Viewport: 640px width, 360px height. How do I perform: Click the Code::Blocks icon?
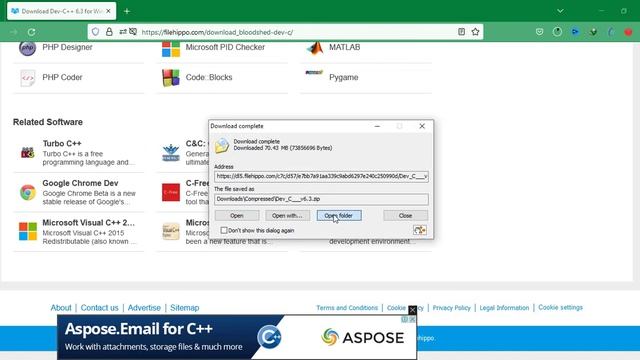tap(171, 78)
